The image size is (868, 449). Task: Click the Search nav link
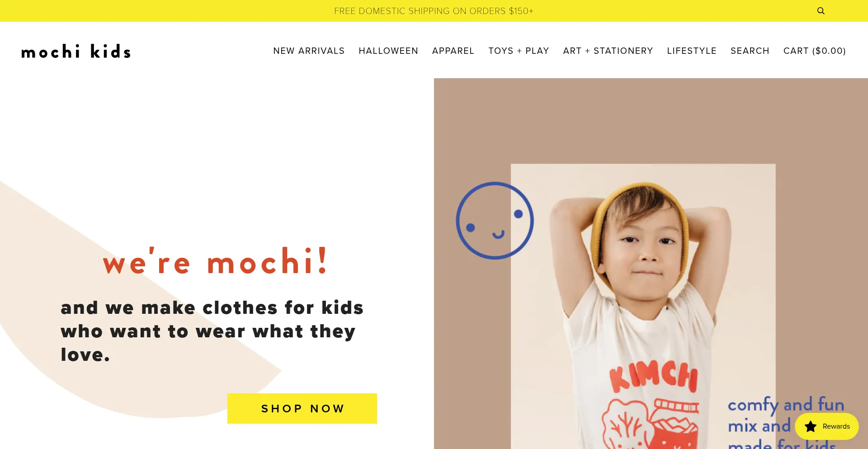point(750,51)
